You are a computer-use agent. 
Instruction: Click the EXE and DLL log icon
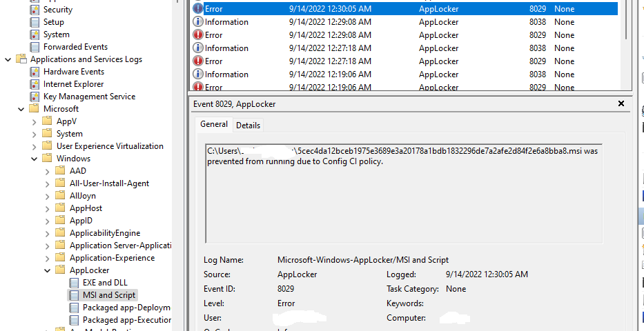(75, 283)
